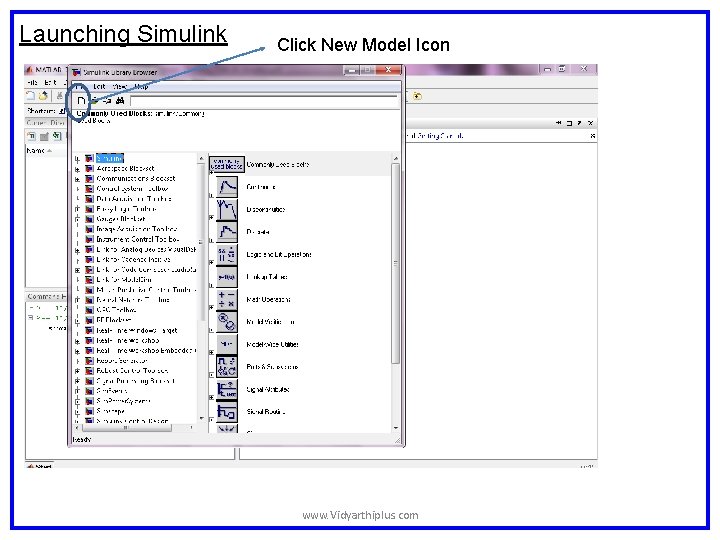Select RF Blockset in the library tree

click(114, 320)
